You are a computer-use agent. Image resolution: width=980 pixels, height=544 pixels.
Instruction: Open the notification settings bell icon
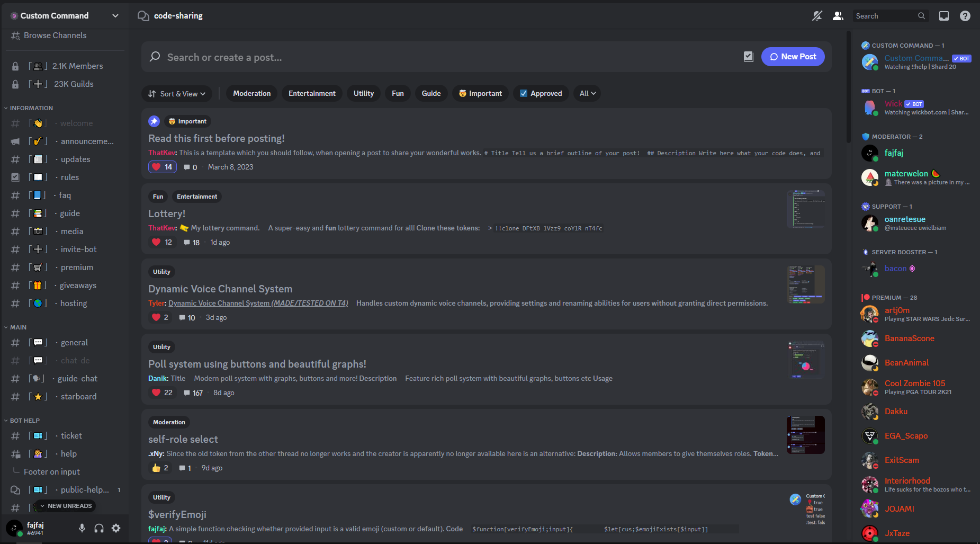[817, 16]
